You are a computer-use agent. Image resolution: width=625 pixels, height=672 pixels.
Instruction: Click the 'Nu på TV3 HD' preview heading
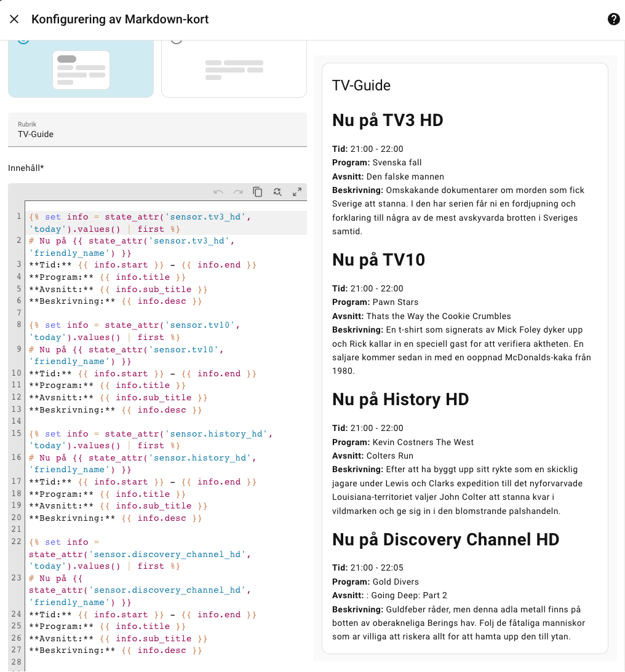388,120
